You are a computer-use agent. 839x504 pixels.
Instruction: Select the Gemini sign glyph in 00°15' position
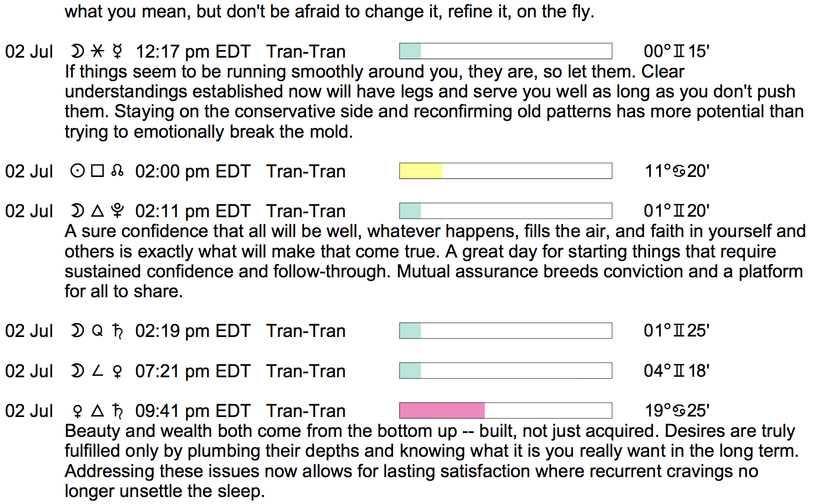(x=679, y=51)
